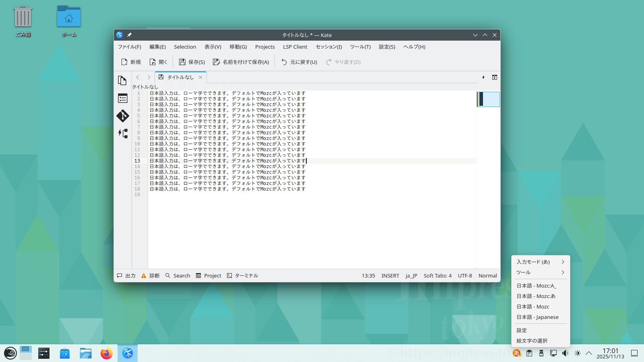Open the ファイル(F) menu
Image resolution: width=644 pixels, height=362 pixels.
pyautogui.click(x=130, y=47)
